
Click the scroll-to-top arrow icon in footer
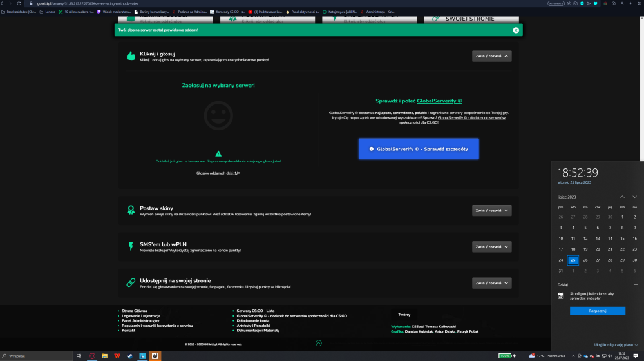[319, 343]
